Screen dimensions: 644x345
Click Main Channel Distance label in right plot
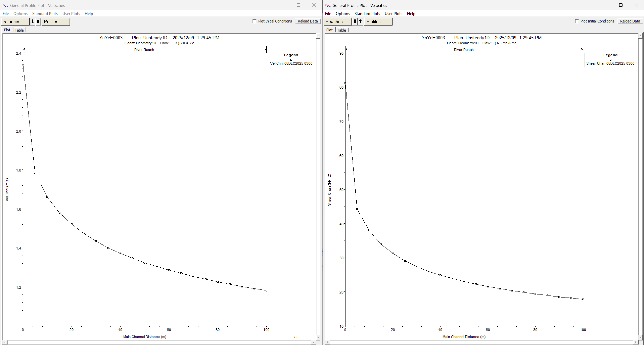pos(464,337)
